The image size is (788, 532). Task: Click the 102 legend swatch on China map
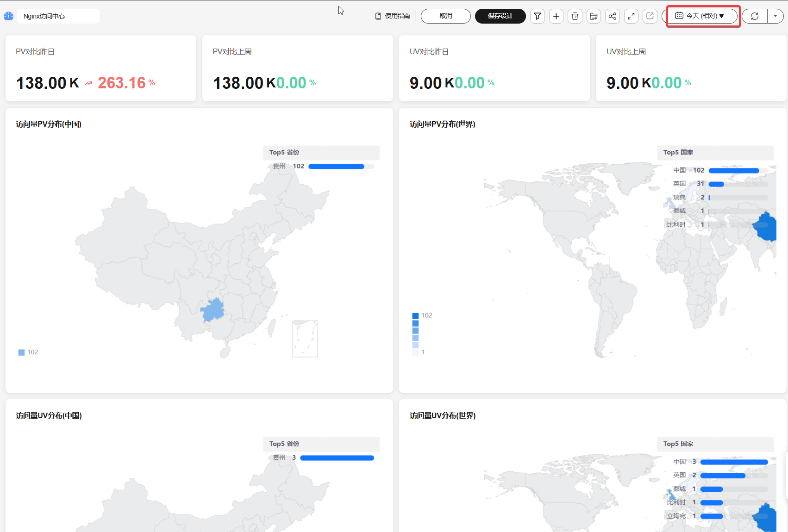pyautogui.click(x=21, y=353)
